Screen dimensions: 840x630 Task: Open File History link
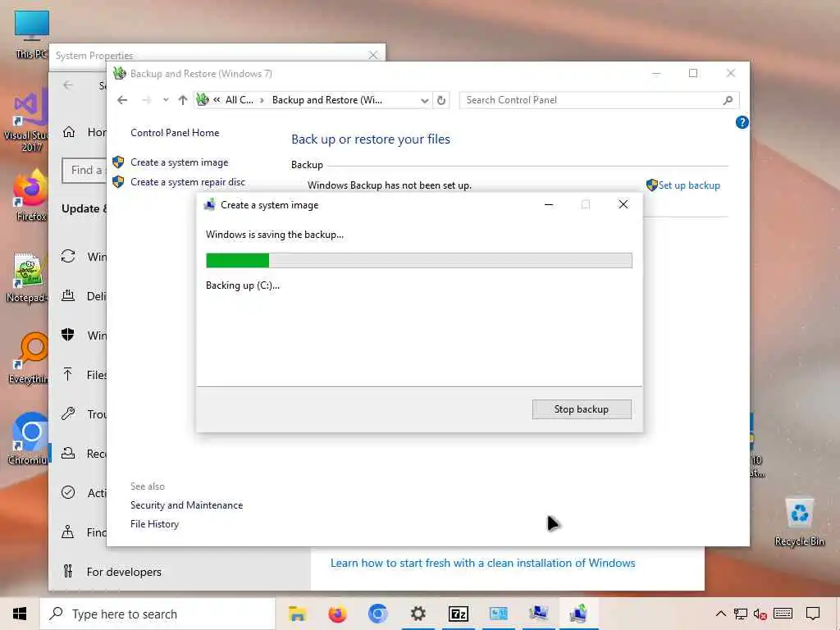[x=154, y=524]
